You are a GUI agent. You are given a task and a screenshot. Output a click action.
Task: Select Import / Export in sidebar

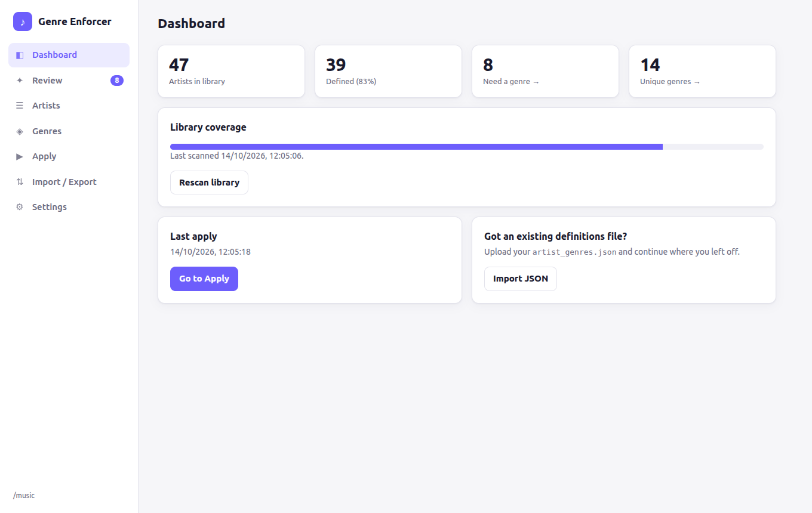coord(69,182)
